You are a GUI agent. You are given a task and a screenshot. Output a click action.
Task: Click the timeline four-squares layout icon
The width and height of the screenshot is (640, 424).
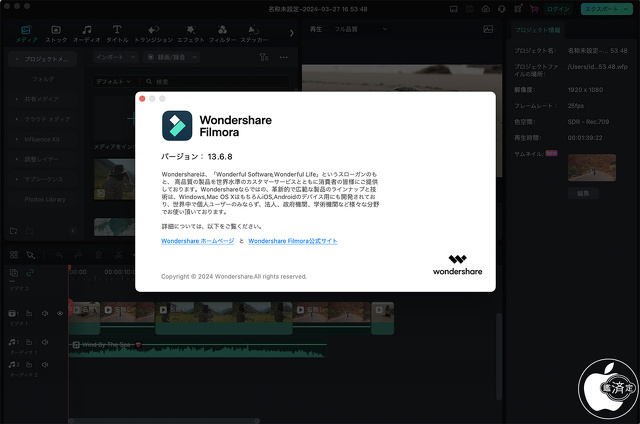coord(14,255)
